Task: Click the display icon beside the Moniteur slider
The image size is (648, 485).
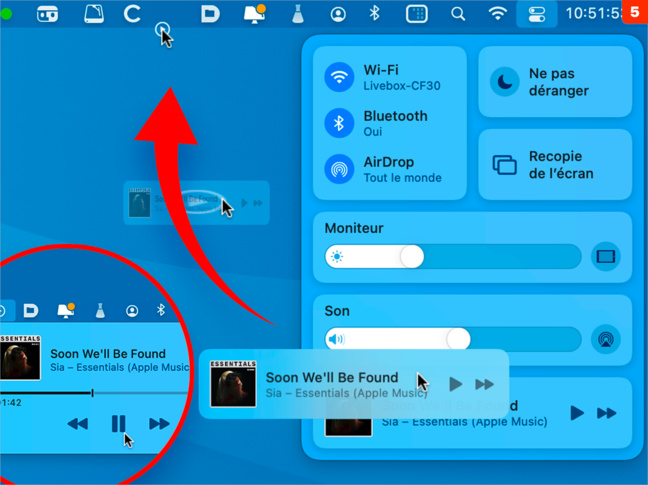Action: tap(605, 257)
